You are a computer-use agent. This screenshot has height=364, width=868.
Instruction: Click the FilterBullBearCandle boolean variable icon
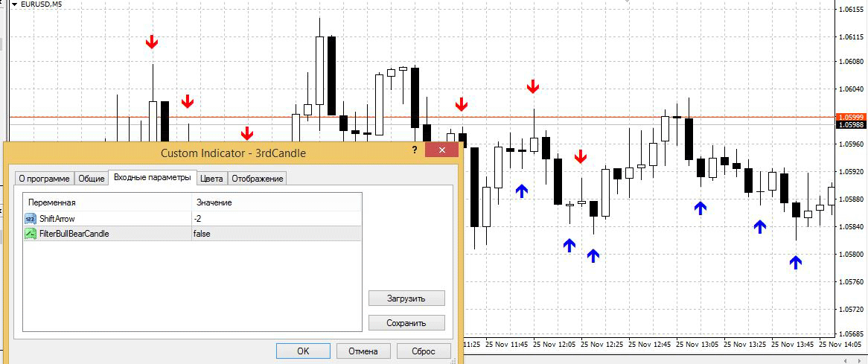pyautogui.click(x=31, y=234)
